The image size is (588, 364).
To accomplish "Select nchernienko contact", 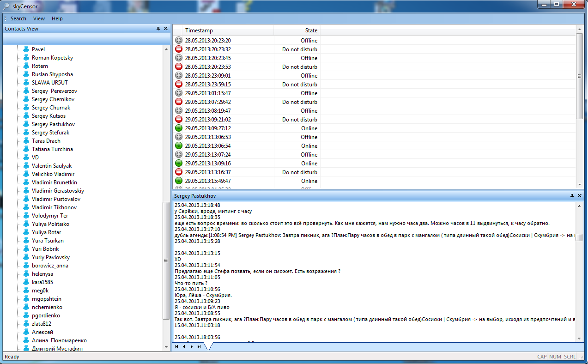I will point(47,307).
